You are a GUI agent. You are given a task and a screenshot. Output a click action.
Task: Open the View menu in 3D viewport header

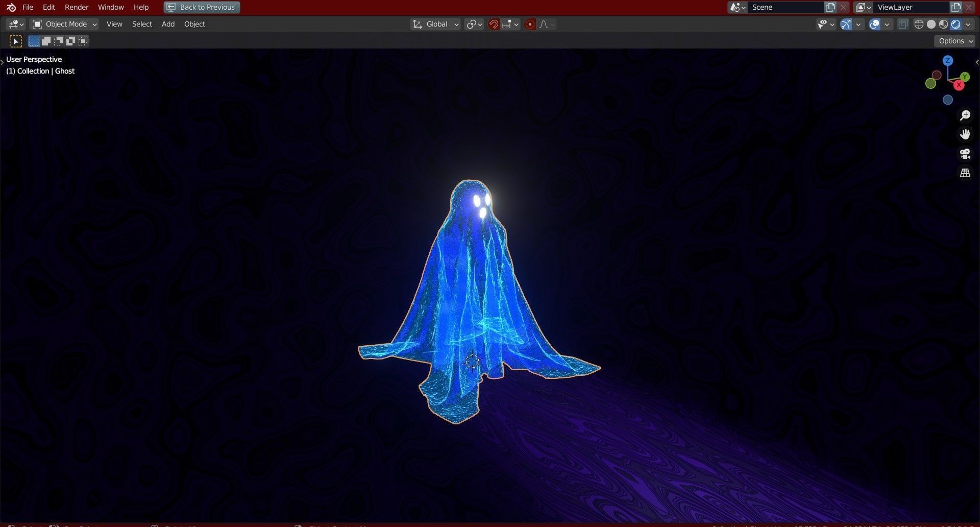(114, 24)
